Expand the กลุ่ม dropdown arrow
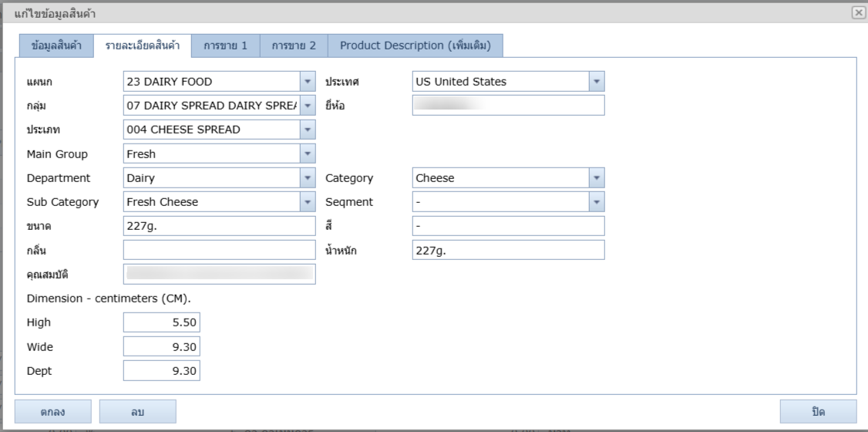 click(308, 106)
